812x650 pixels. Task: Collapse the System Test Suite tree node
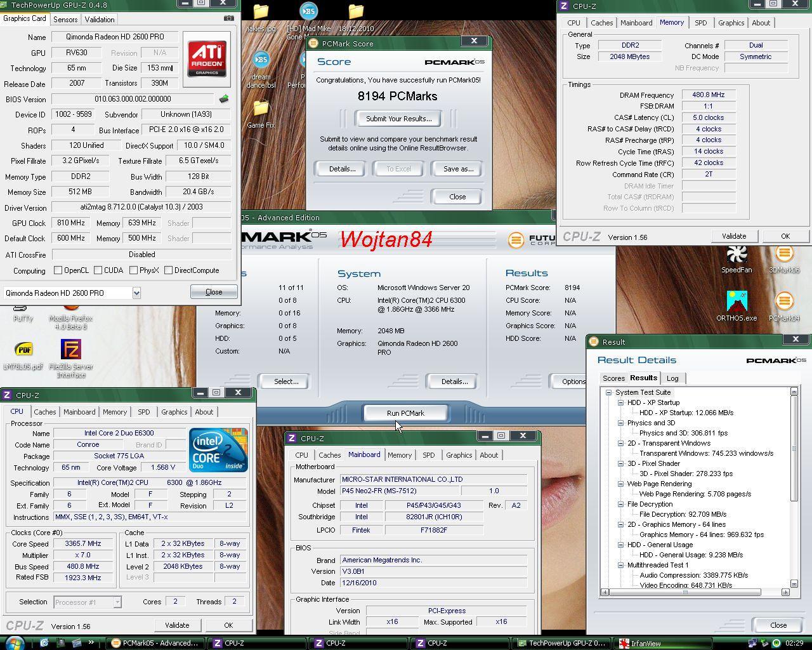pos(608,392)
